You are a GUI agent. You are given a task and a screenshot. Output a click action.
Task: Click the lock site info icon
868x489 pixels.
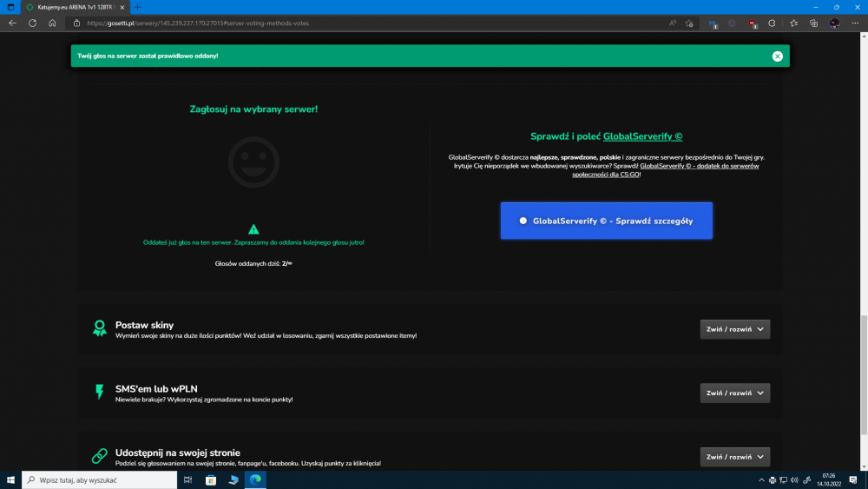(x=76, y=23)
